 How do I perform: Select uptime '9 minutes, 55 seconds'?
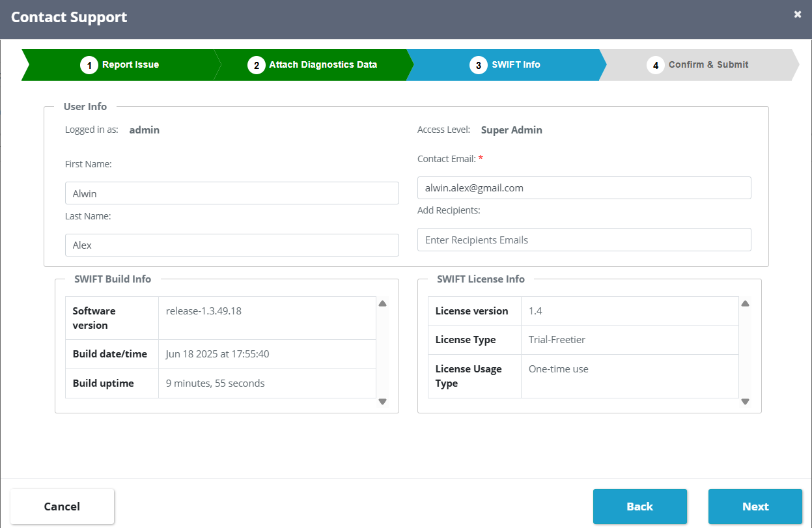click(216, 383)
